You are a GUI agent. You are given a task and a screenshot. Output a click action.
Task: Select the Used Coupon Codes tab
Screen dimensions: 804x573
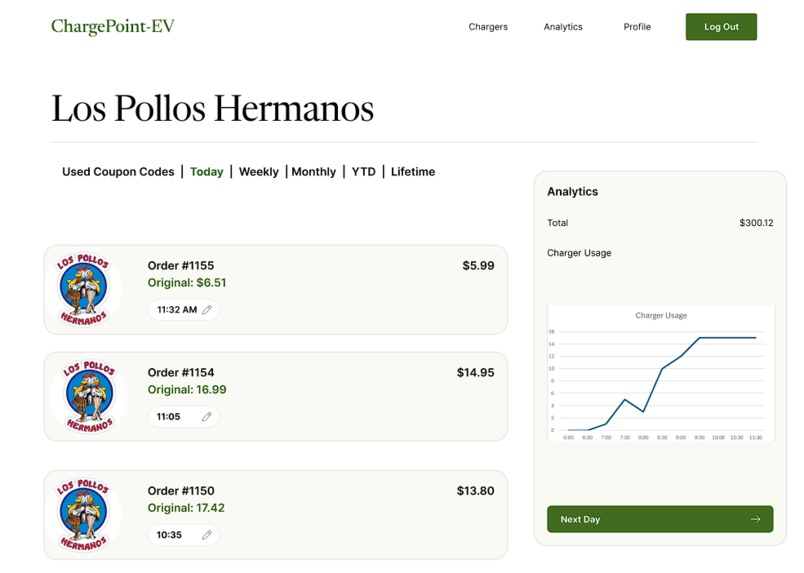[x=118, y=172]
